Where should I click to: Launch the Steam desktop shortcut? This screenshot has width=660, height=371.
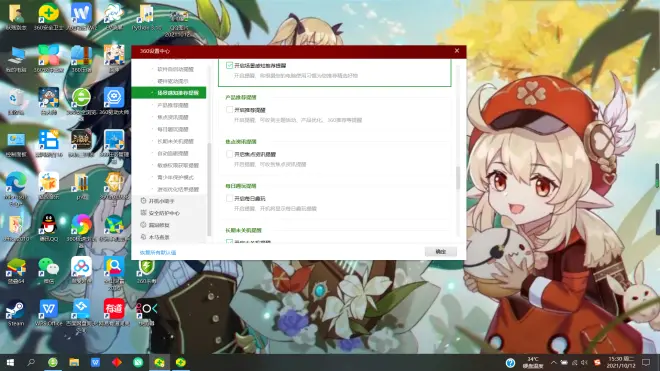tap(16, 313)
